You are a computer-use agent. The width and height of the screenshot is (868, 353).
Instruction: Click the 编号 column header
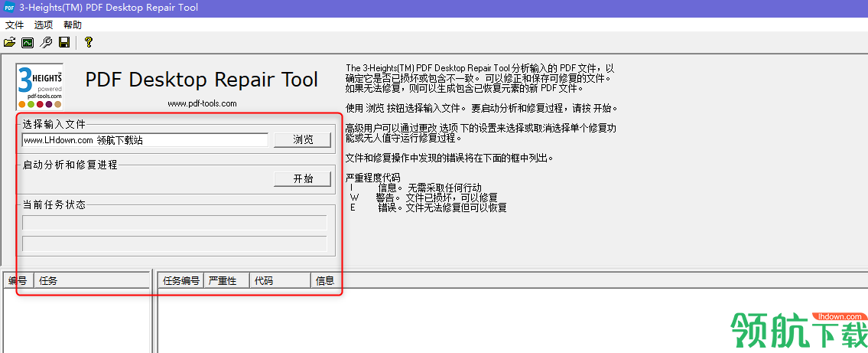(19, 281)
